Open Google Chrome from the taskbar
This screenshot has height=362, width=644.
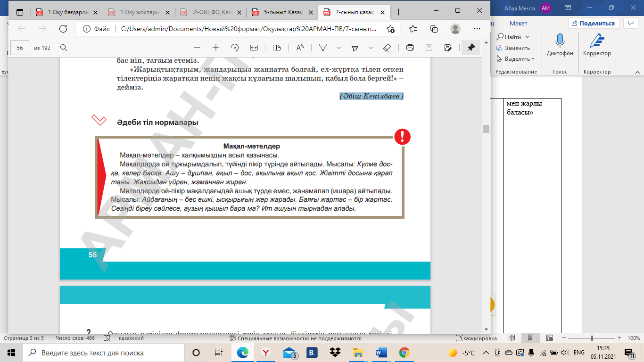point(404,353)
